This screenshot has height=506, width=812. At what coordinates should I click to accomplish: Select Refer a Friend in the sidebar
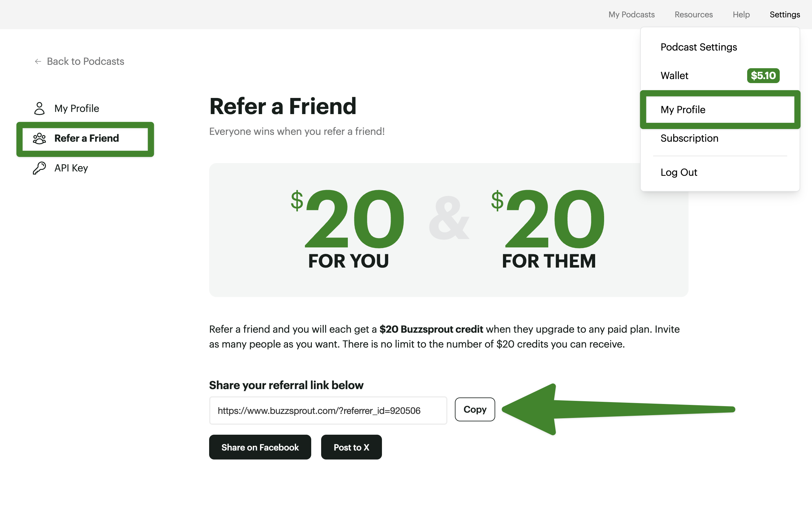(86, 138)
